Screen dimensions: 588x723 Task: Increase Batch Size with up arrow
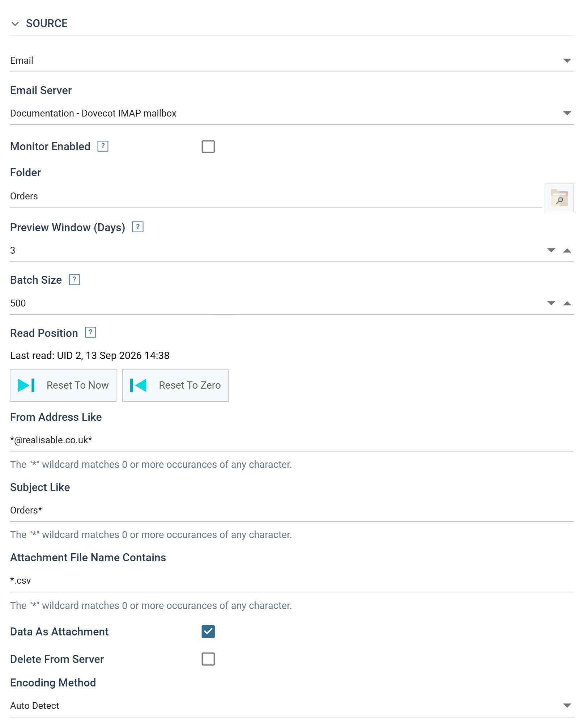(567, 303)
